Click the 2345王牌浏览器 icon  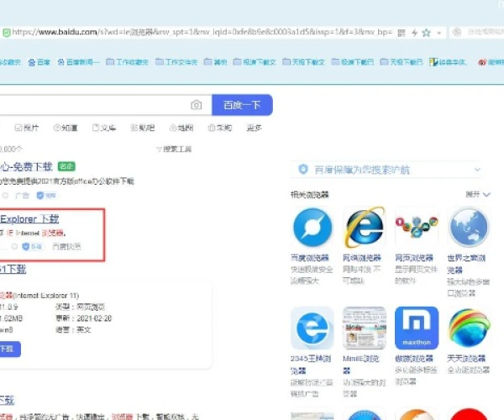tap(312, 328)
